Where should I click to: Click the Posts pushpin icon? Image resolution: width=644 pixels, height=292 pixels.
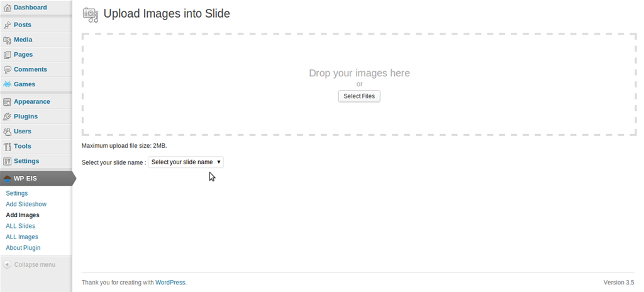point(7,25)
